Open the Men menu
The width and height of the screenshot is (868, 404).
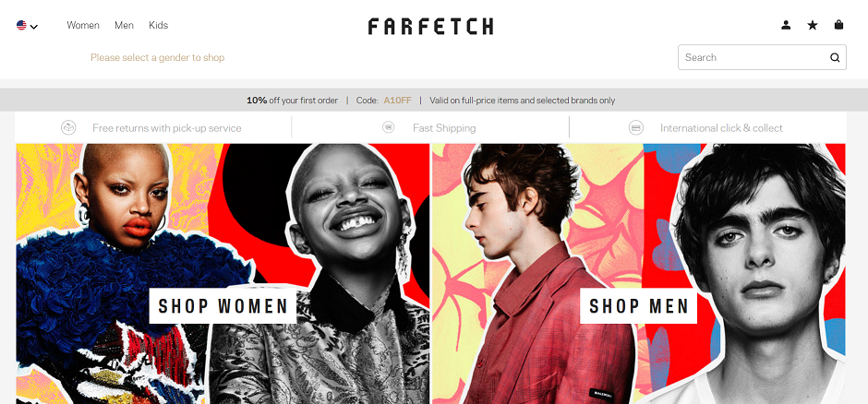pos(124,25)
